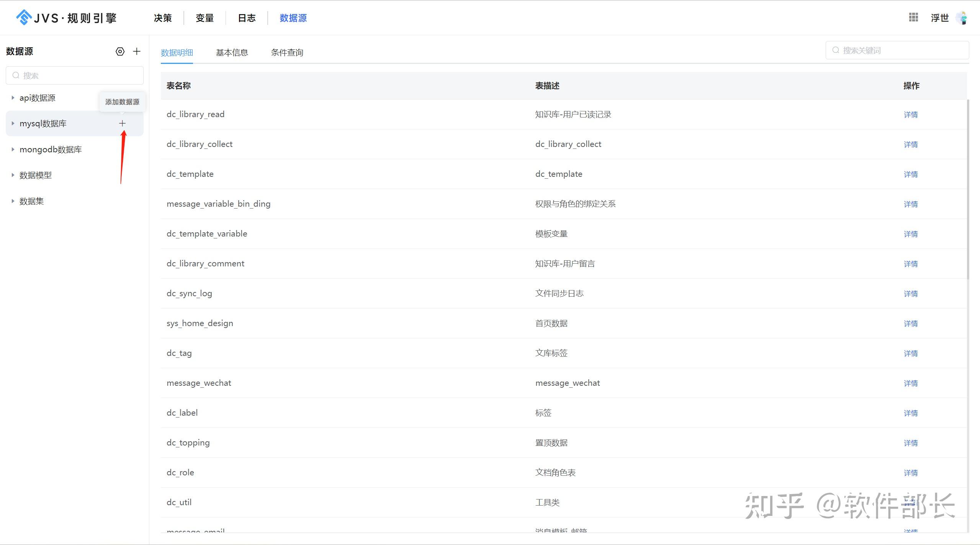Open 详情 for the dc_library_read table
Image resolution: width=980 pixels, height=545 pixels.
coord(911,114)
